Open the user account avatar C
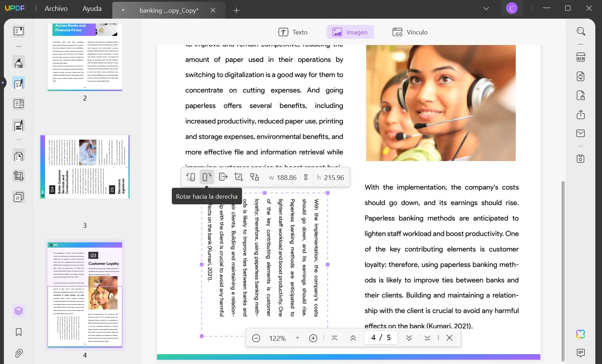The image size is (602, 364). click(512, 8)
